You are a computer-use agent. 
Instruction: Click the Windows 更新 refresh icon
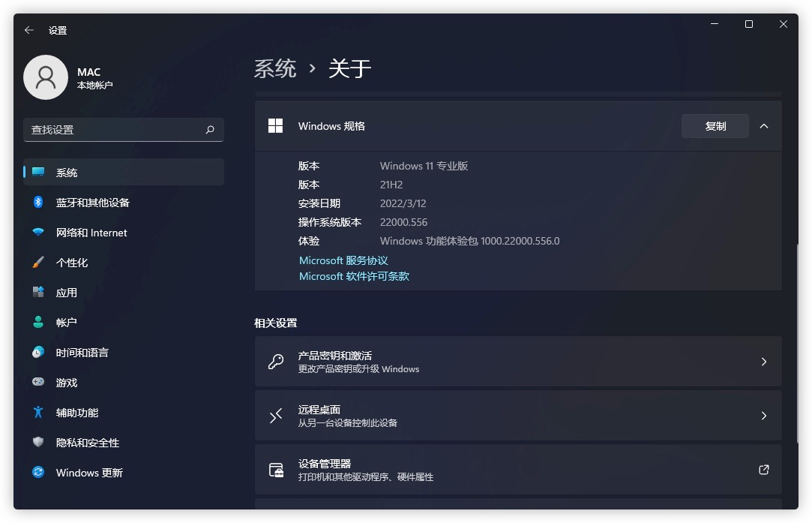pyautogui.click(x=38, y=472)
